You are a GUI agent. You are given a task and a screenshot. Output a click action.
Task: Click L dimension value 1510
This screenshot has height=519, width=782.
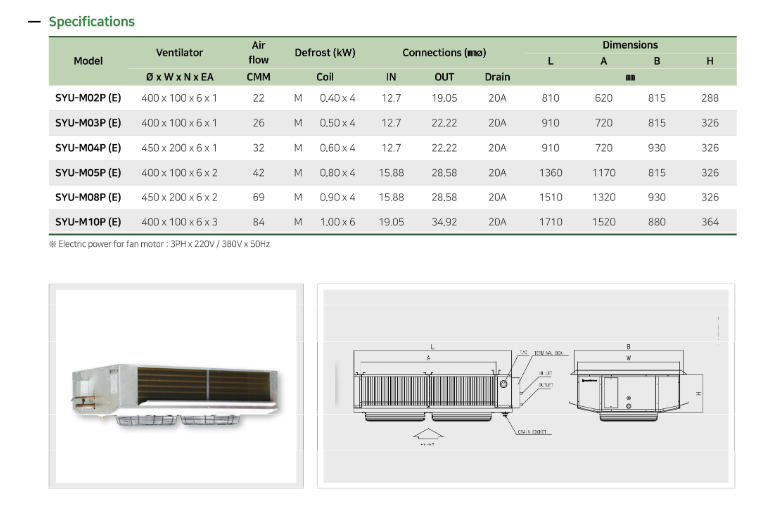(x=550, y=197)
